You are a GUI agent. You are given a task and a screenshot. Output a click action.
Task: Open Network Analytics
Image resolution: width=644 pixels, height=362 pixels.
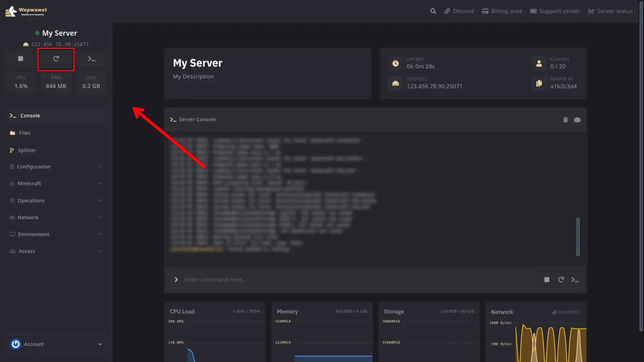pyautogui.click(x=566, y=312)
